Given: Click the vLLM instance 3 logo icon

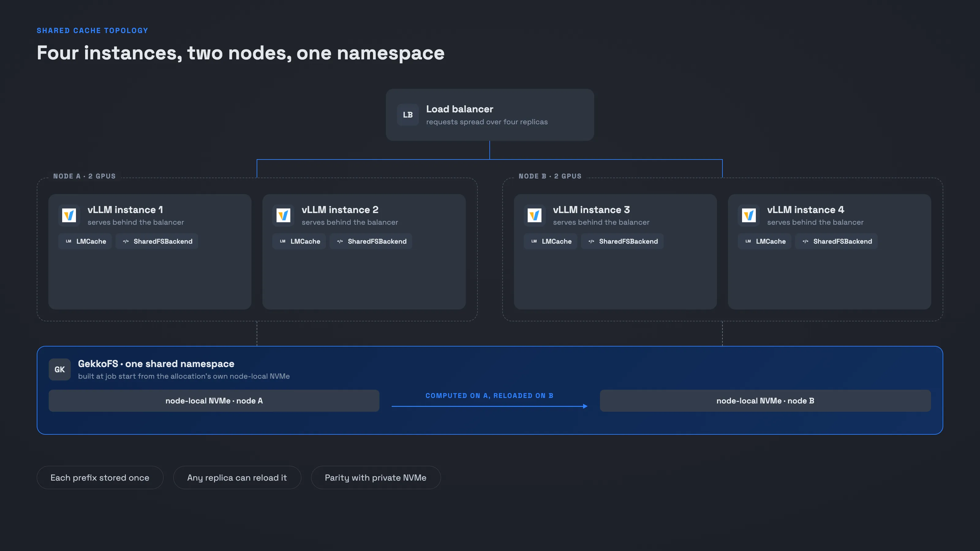Looking at the screenshot, I should [x=534, y=216].
